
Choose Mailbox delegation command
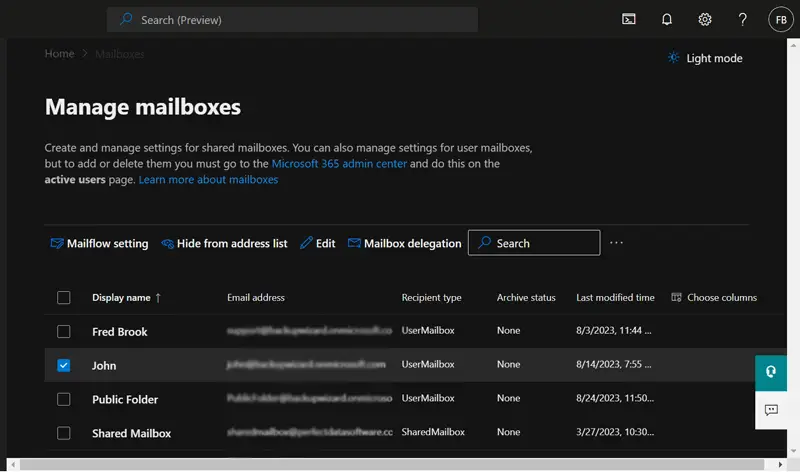(404, 243)
